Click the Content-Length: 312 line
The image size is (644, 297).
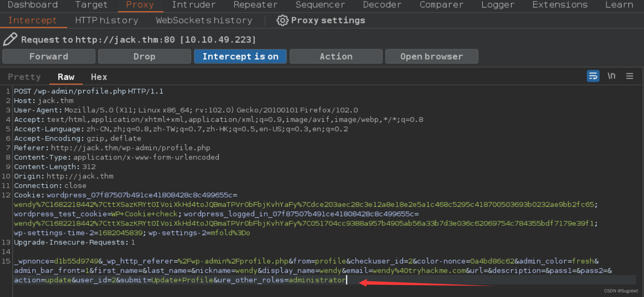55,167
